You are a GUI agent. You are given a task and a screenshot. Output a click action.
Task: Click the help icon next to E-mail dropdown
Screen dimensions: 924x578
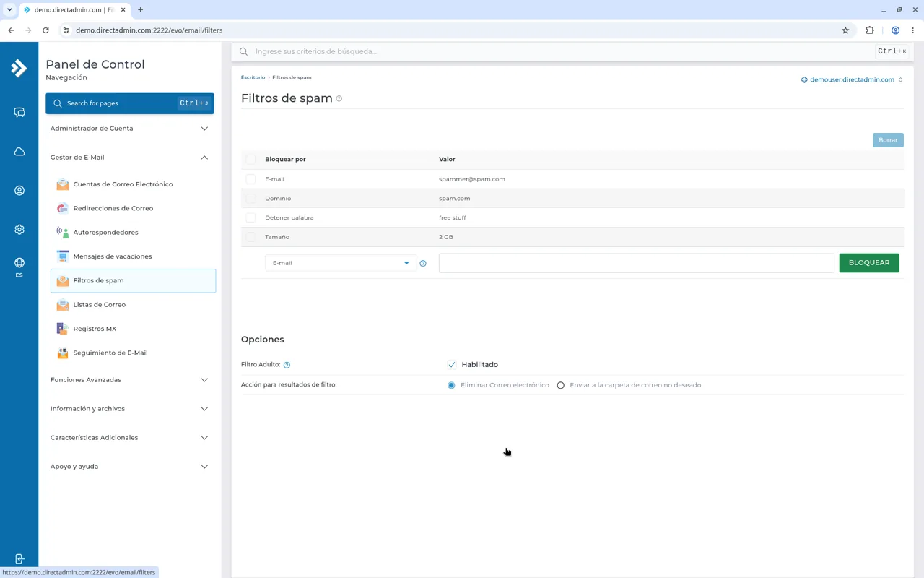coord(423,264)
